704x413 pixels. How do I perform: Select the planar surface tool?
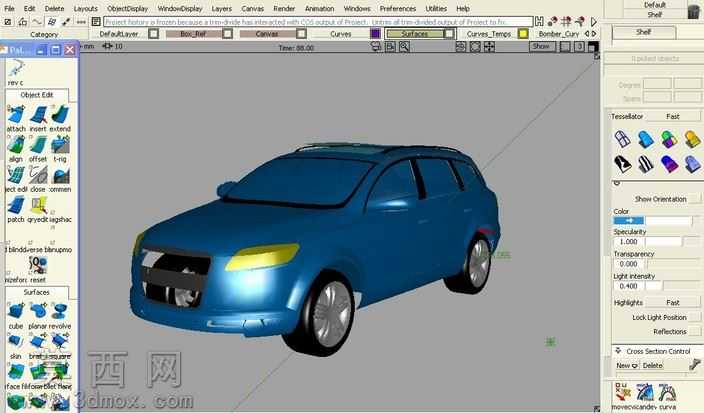point(38,312)
